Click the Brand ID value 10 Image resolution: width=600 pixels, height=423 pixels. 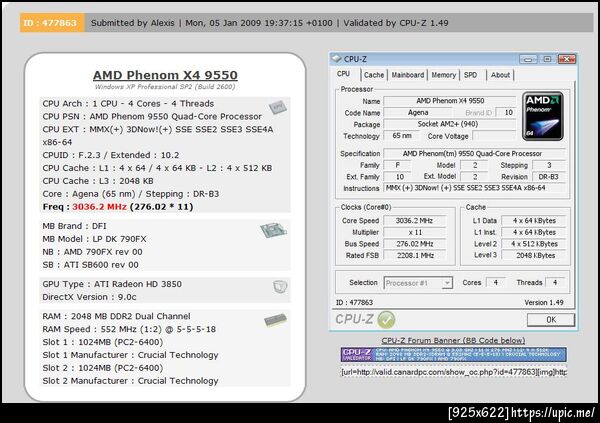pyautogui.click(x=508, y=113)
